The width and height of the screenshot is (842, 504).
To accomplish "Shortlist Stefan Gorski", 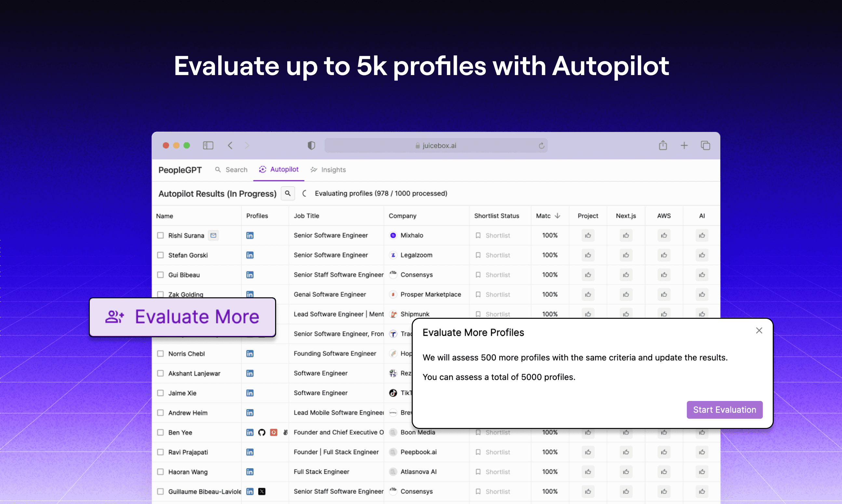I will 493,255.
